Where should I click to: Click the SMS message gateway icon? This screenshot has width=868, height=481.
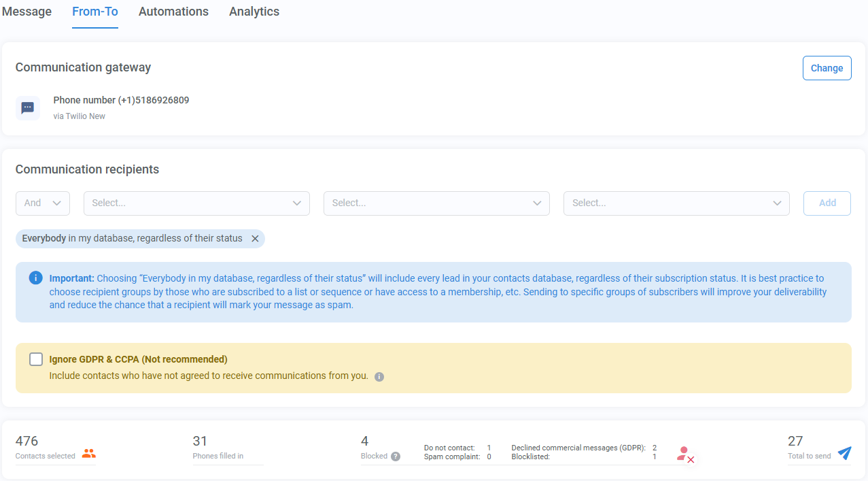(x=28, y=107)
